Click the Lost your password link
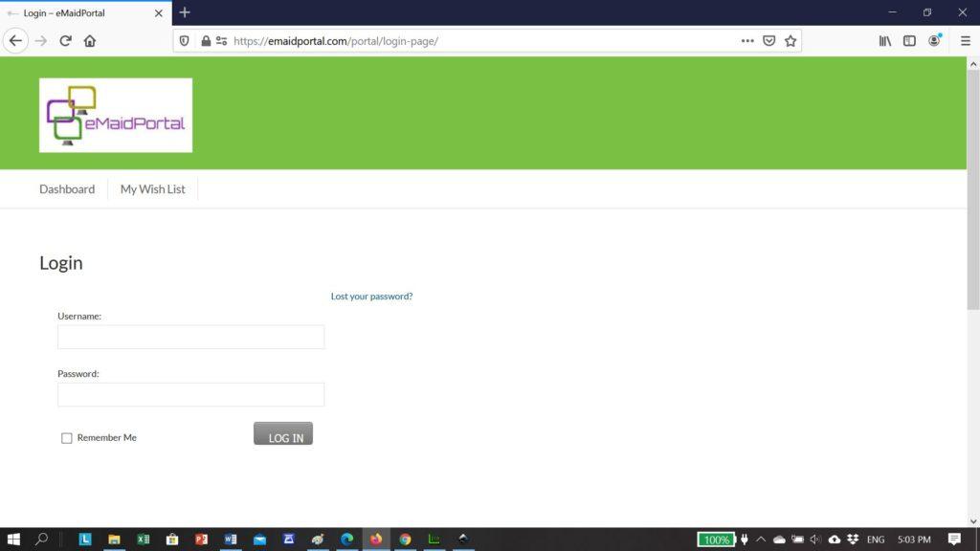 point(372,297)
